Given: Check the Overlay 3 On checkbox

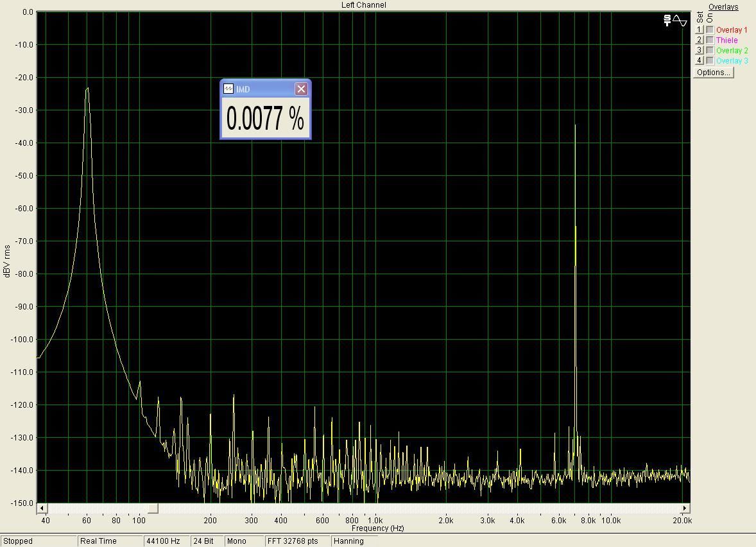Looking at the screenshot, I should pyautogui.click(x=710, y=61).
